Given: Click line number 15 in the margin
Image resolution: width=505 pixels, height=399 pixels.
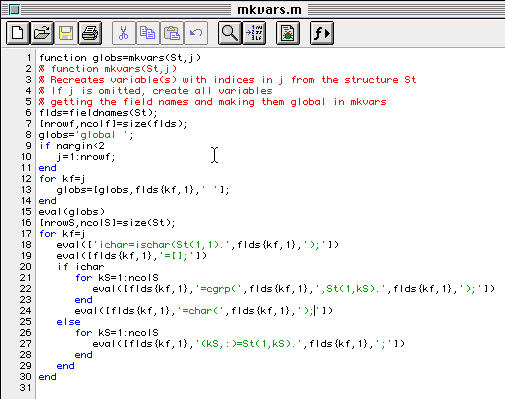Looking at the screenshot, I should tap(26, 212).
